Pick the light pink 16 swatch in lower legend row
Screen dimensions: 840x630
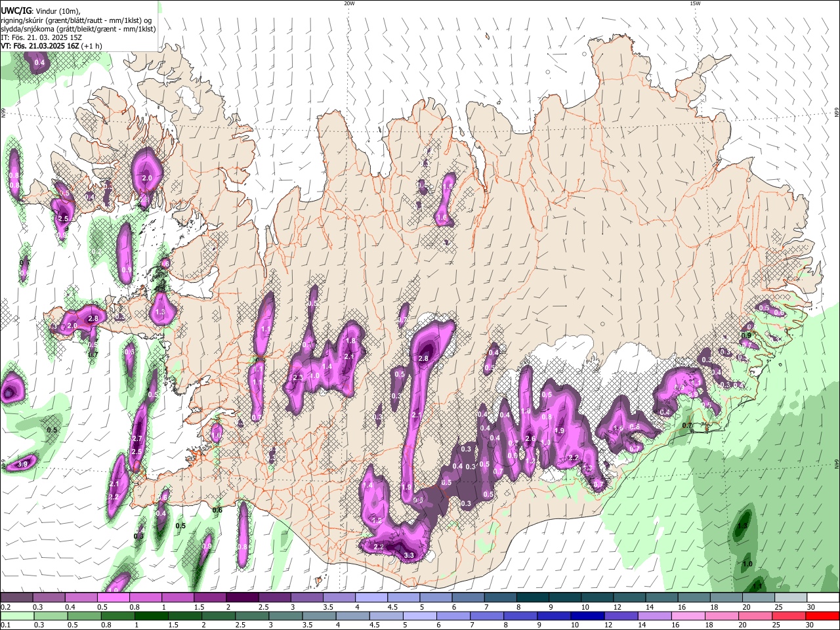[688, 616]
